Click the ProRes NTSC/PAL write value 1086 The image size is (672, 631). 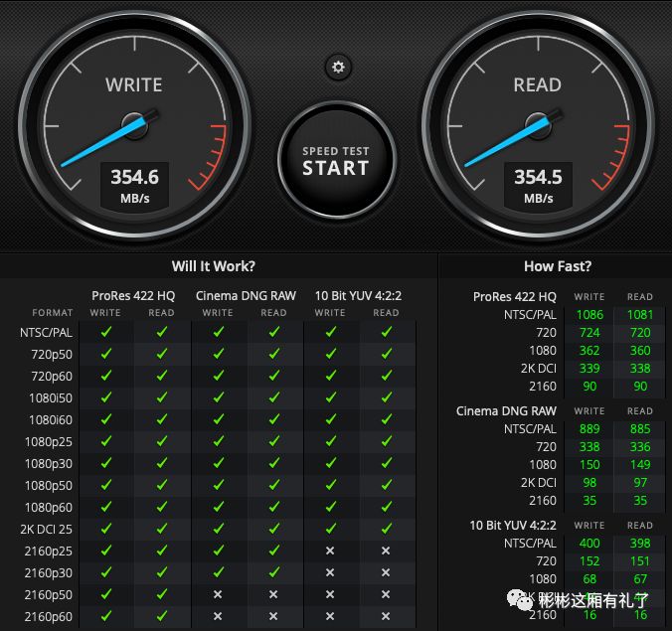(589, 315)
